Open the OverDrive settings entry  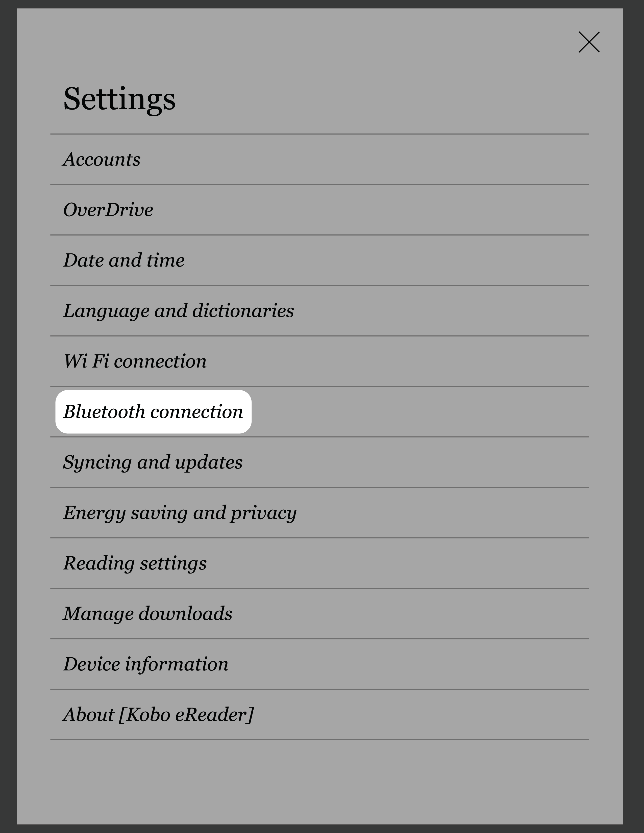[x=108, y=210]
